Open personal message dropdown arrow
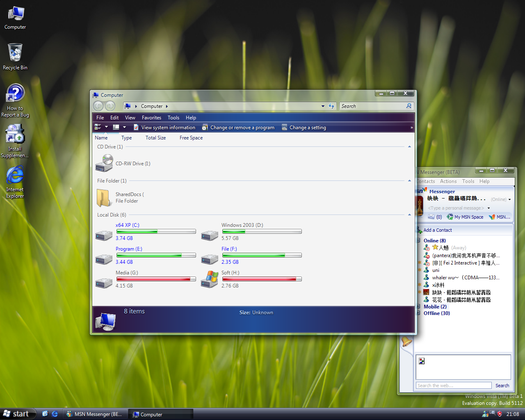This screenshot has height=420, width=525. point(488,208)
